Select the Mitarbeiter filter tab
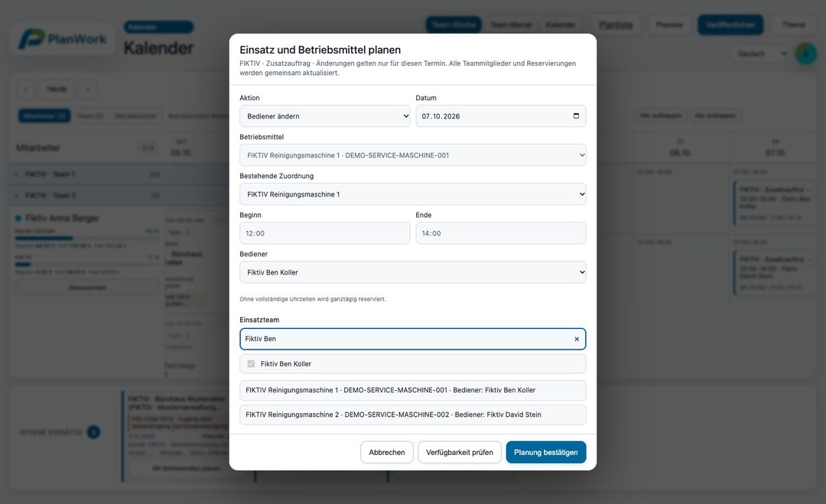826x504 pixels. (44, 115)
